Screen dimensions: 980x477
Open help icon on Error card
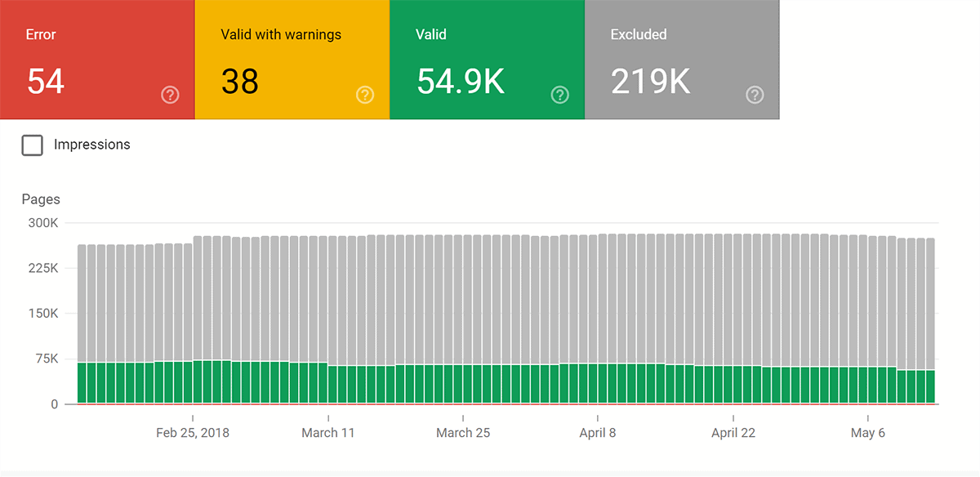tap(170, 95)
